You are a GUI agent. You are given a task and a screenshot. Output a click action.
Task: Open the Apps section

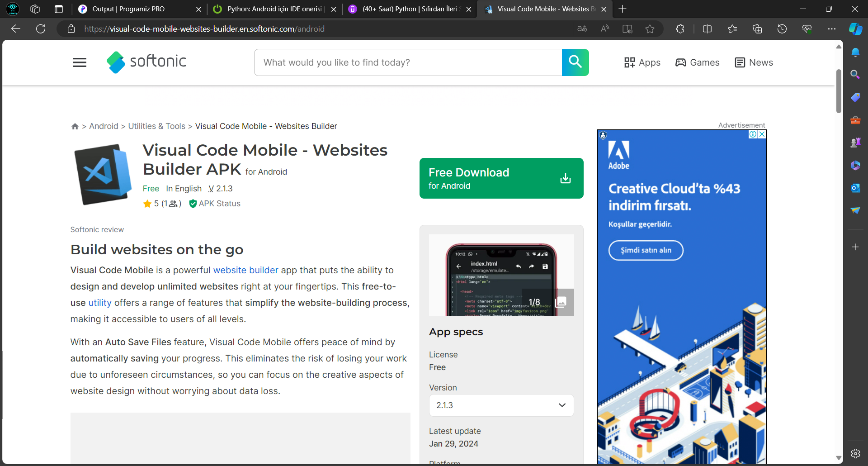(642, 62)
